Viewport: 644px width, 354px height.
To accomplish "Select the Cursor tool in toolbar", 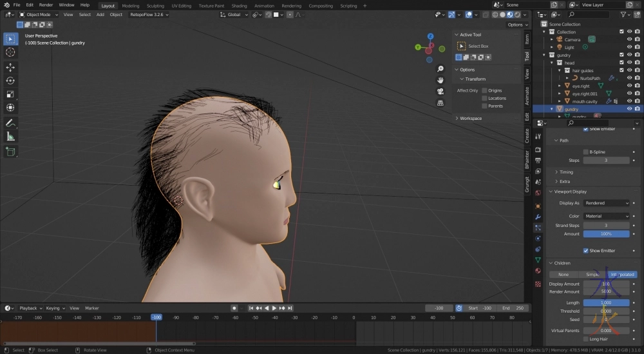I will point(10,52).
